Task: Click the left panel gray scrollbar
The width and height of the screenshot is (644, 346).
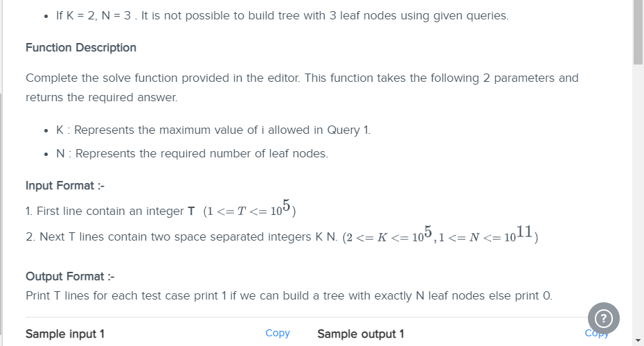Action: tap(1, 214)
